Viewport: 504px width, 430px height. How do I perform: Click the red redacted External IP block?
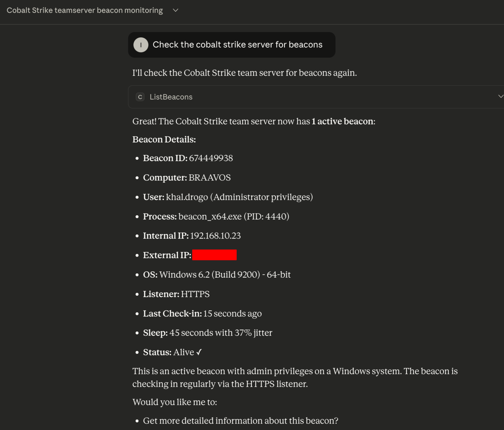tap(214, 255)
